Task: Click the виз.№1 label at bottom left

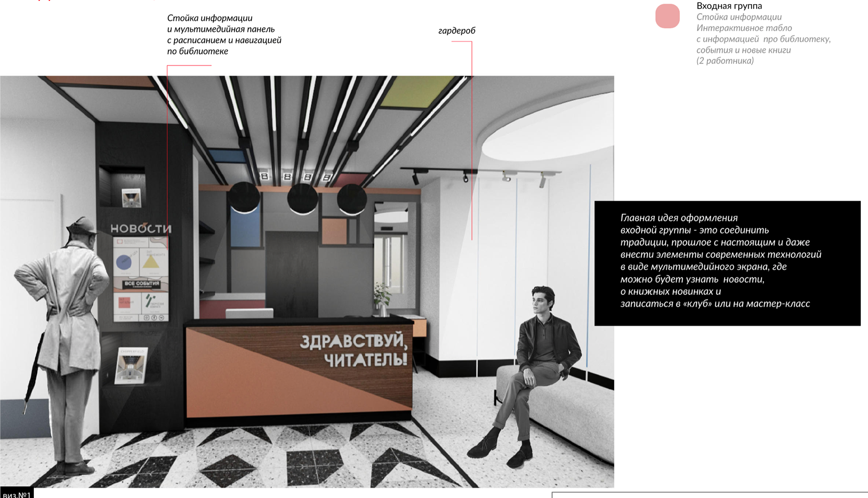Action: pos(16,494)
